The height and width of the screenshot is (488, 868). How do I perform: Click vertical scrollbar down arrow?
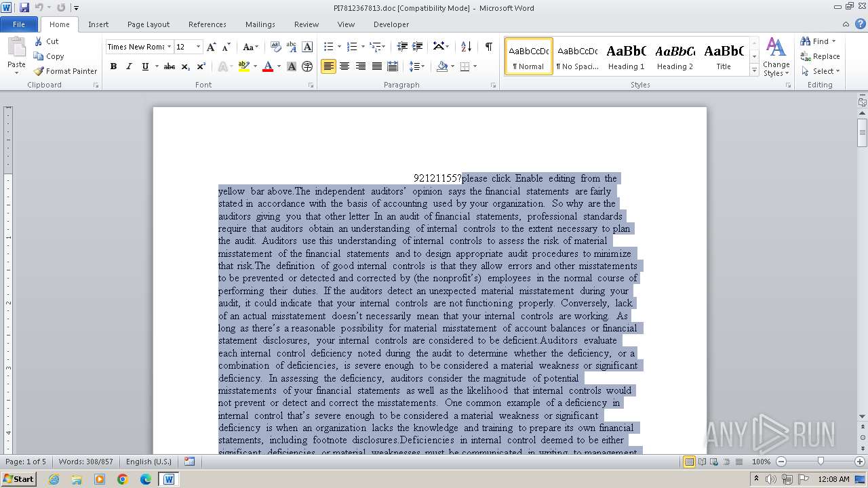pos(863,416)
